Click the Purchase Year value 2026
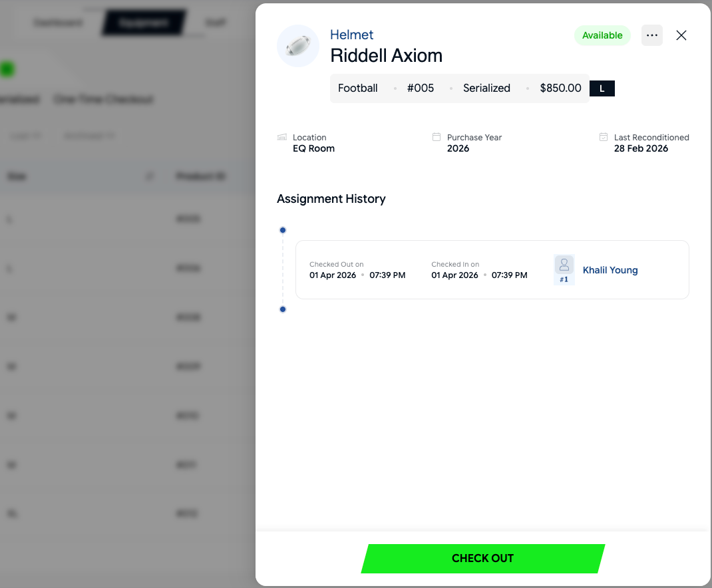The image size is (712, 588). coord(458,148)
